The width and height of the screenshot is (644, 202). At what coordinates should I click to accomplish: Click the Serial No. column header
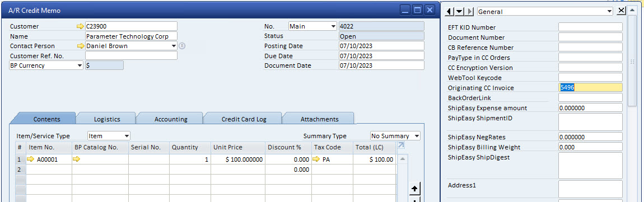coord(148,147)
